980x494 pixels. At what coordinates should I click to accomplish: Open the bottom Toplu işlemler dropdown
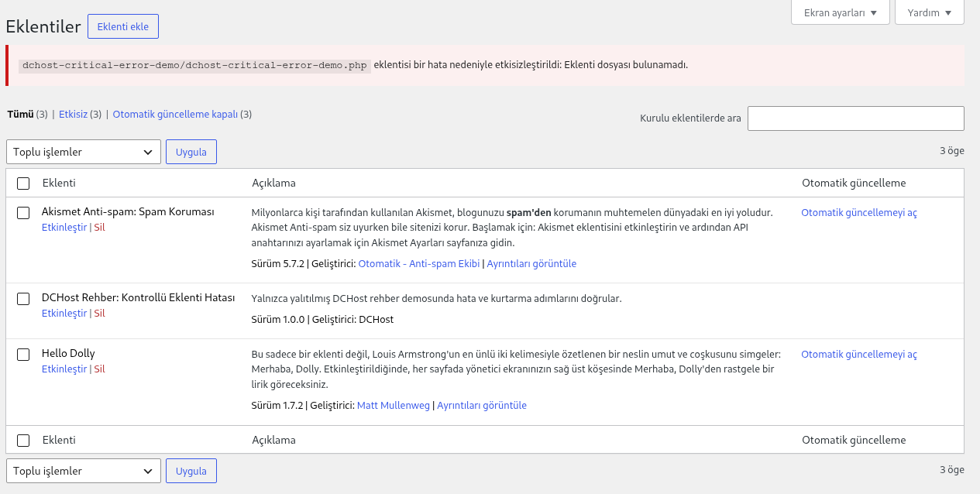pyautogui.click(x=84, y=471)
